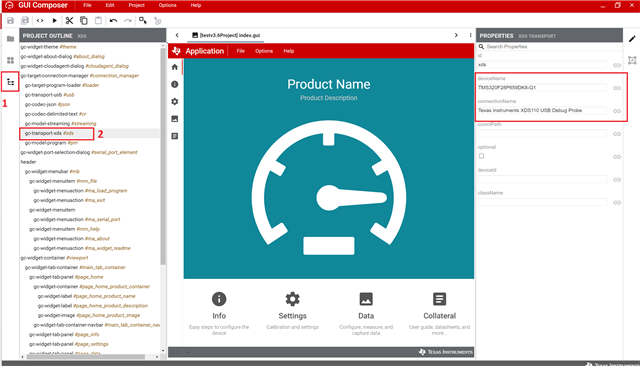Screen dimensions: 640x366
Task: Run the project with play icon
Action: click(x=54, y=20)
